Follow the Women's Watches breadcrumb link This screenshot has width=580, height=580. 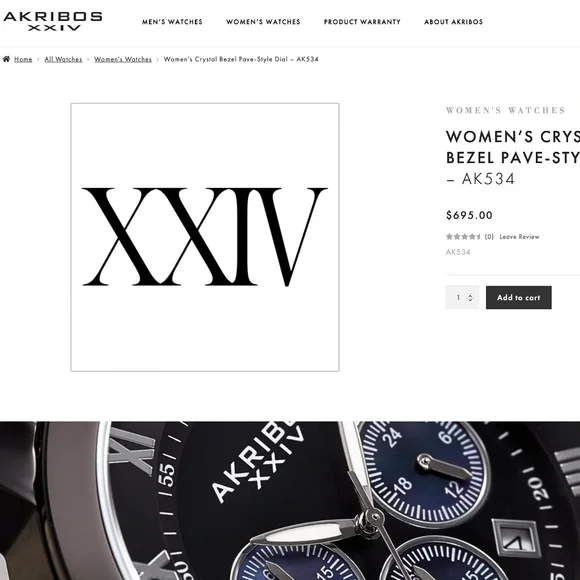click(123, 59)
